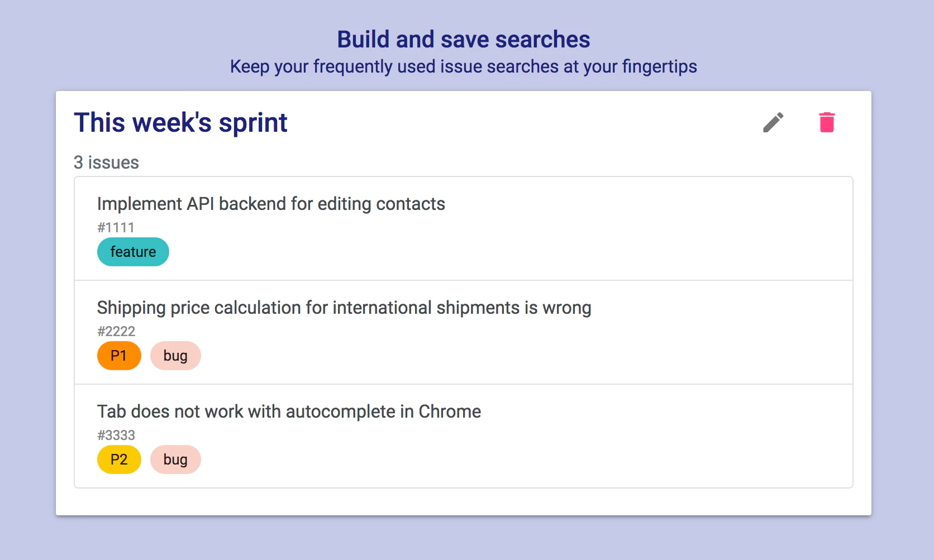Delete the saved search with trash icon
The image size is (934, 560).
(x=827, y=122)
